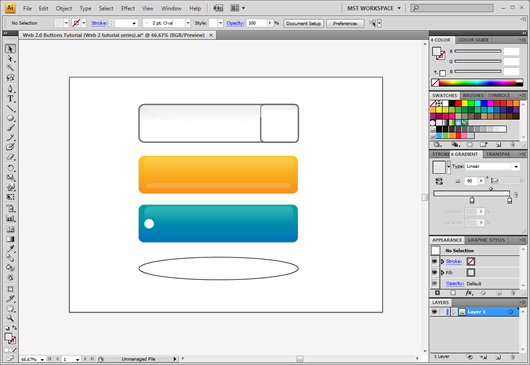Screen dimensions: 530x365
Task: Open the Style dropdown in control bar
Action: tap(221, 23)
